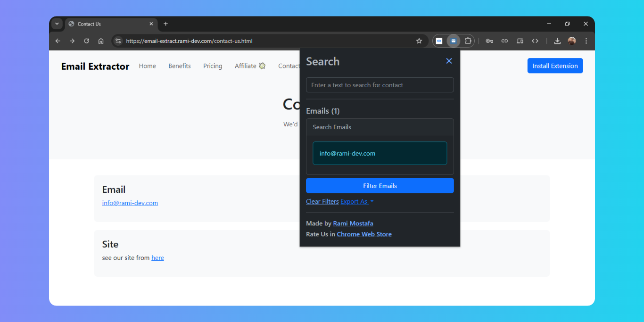
Task: Close the Search popup with the X
Action: pos(449,61)
